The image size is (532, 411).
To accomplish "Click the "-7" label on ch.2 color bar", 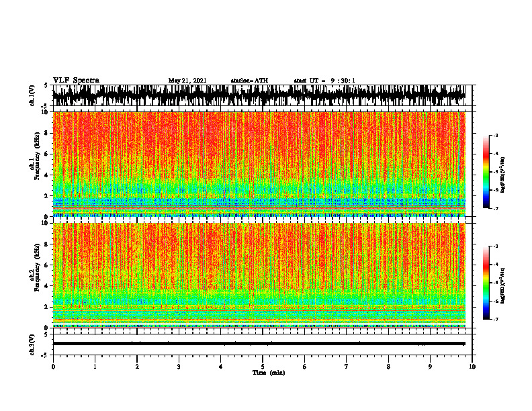I will point(496,319).
